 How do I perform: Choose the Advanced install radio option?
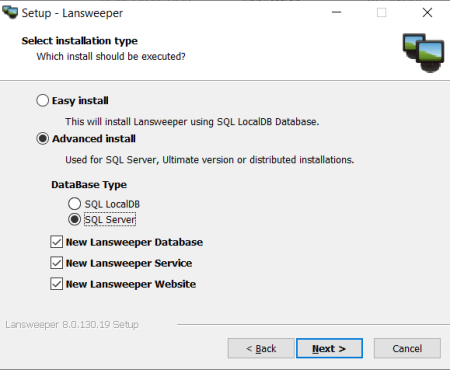[42, 138]
